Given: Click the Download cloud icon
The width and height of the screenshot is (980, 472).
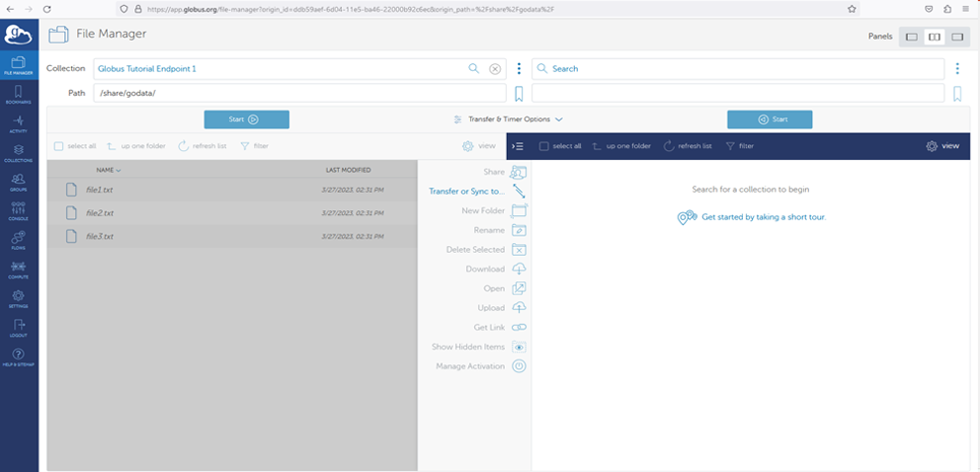Looking at the screenshot, I should (519, 270).
